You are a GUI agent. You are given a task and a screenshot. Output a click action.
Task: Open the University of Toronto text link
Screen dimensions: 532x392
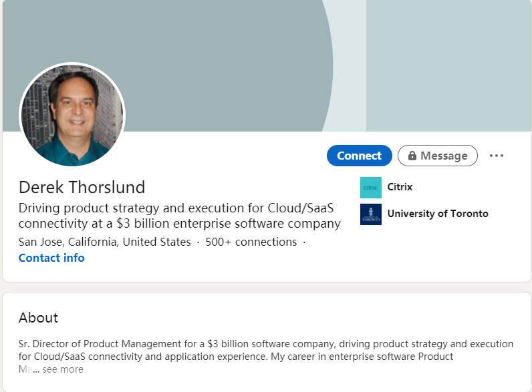[438, 214]
